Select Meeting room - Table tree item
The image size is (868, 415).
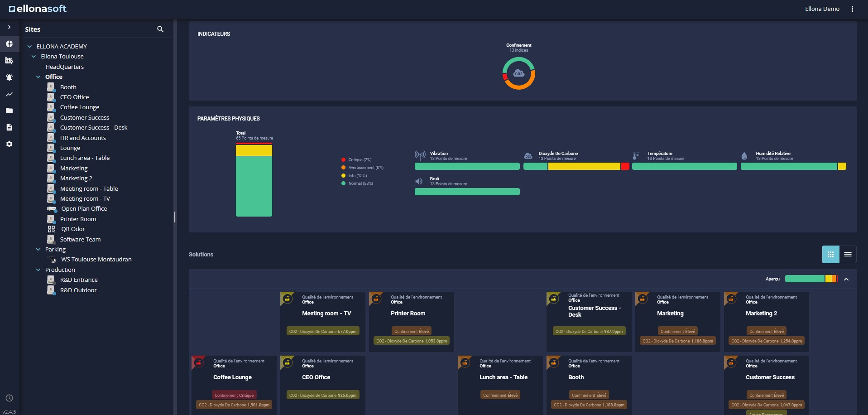coord(89,188)
